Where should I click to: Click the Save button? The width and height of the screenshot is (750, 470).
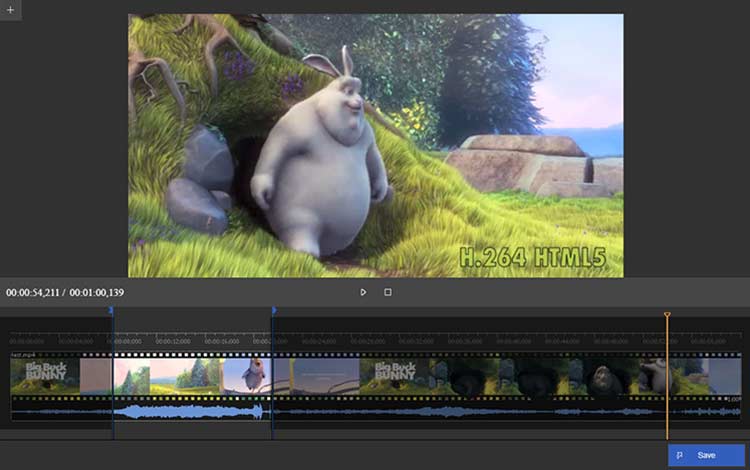(706, 455)
